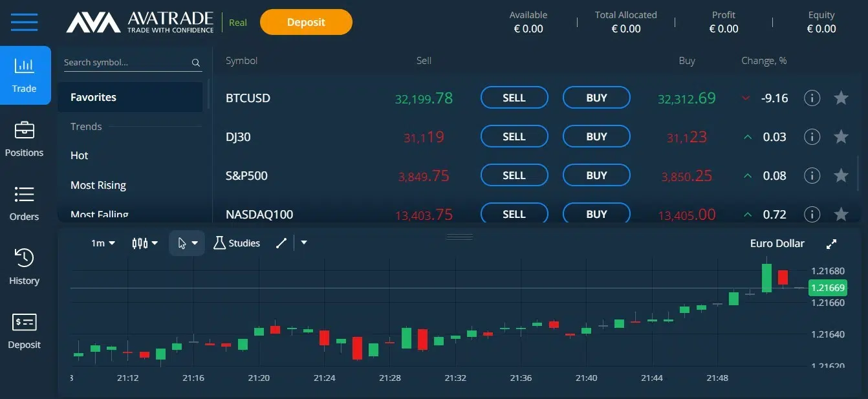Open info for BTCUSD

[812, 98]
